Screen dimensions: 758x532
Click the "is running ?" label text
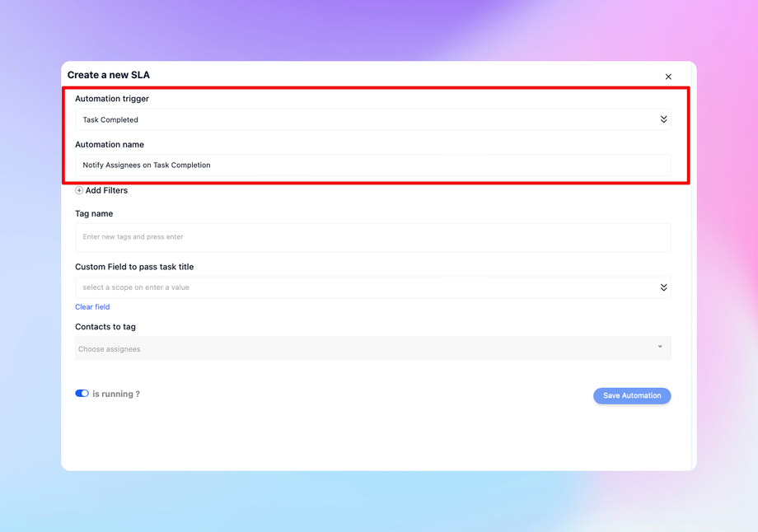[116, 394]
